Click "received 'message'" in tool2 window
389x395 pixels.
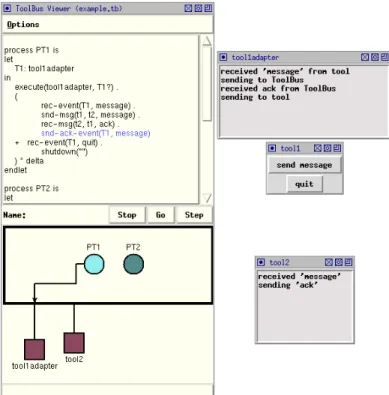point(299,276)
